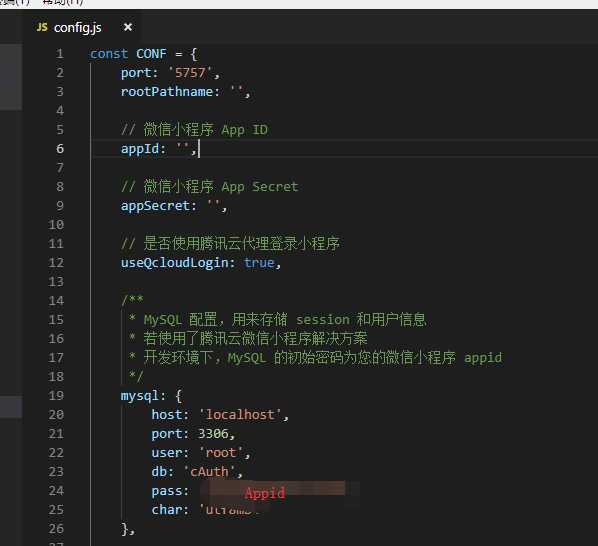Click the comment opener '/**' on line 14
This screenshot has height=546, width=598.
(x=132, y=300)
